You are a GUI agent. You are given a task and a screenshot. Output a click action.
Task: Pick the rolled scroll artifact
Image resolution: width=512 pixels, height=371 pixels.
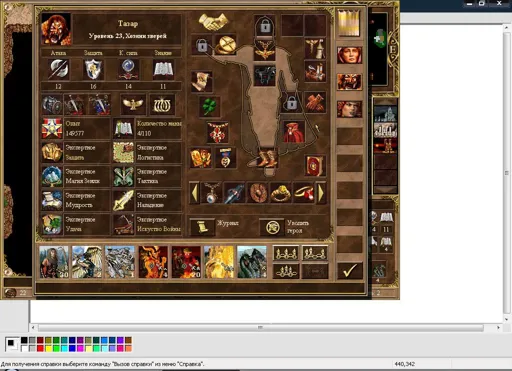(x=201, y=81)
